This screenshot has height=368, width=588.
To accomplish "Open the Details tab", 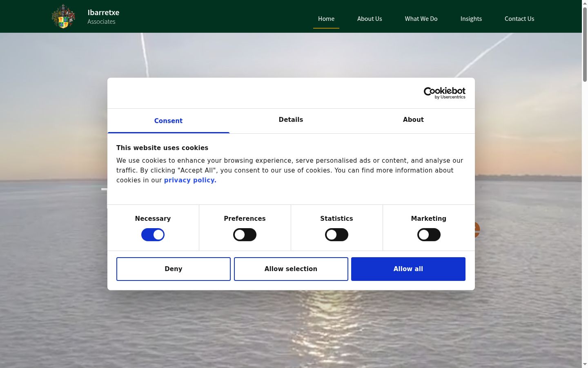I will [291, 120].
